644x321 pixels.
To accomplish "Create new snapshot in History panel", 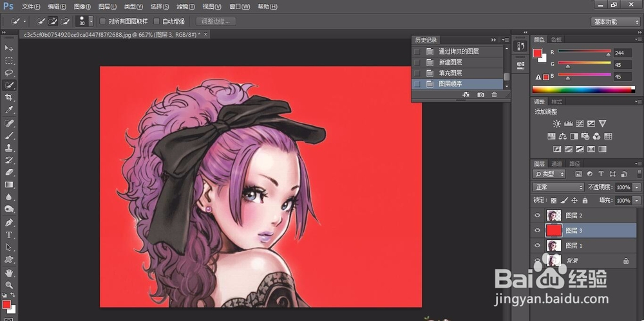I will pos(480,95).
